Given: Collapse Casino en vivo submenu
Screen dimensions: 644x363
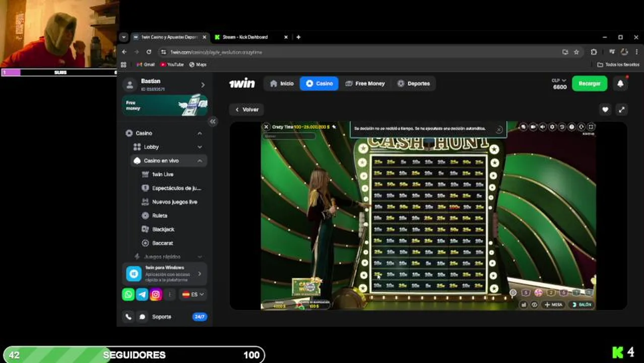Looking at the screenshot, I should (x=200, y=160).
